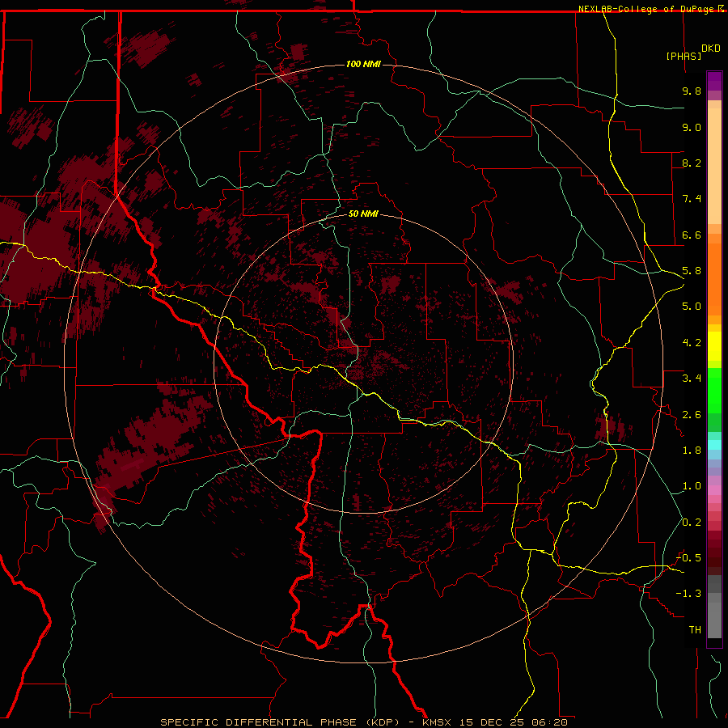Image resolution: width=728 pixels, height=728 pixels.
Task: Click the TH label at the scale bottom
Action: coord(695,630)
